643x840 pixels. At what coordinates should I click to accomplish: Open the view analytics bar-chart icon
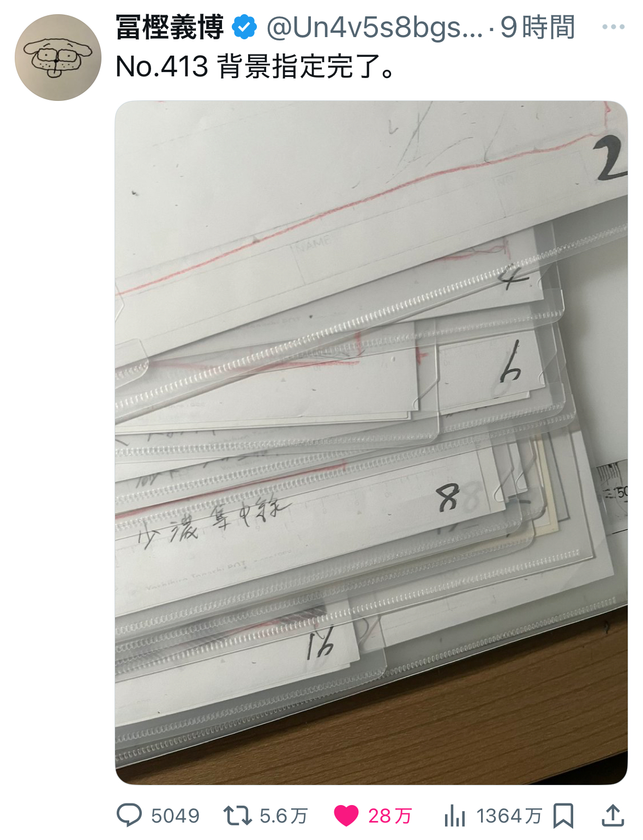coord(455,816)
